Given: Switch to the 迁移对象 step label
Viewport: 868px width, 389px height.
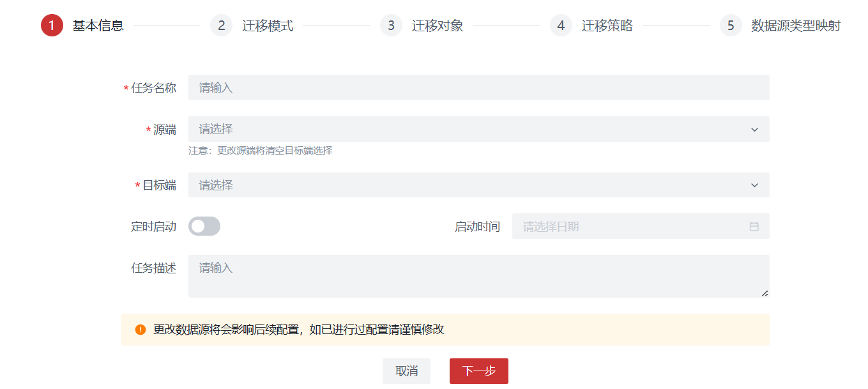Looking at the screenshot, I should [x=438, y=26].
